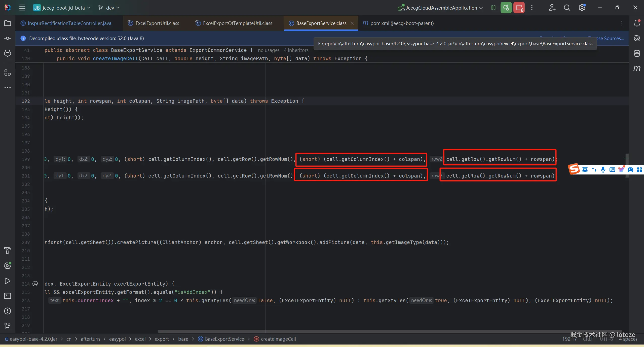
Task: Open the Maven tool window
Action: point(637,68)
